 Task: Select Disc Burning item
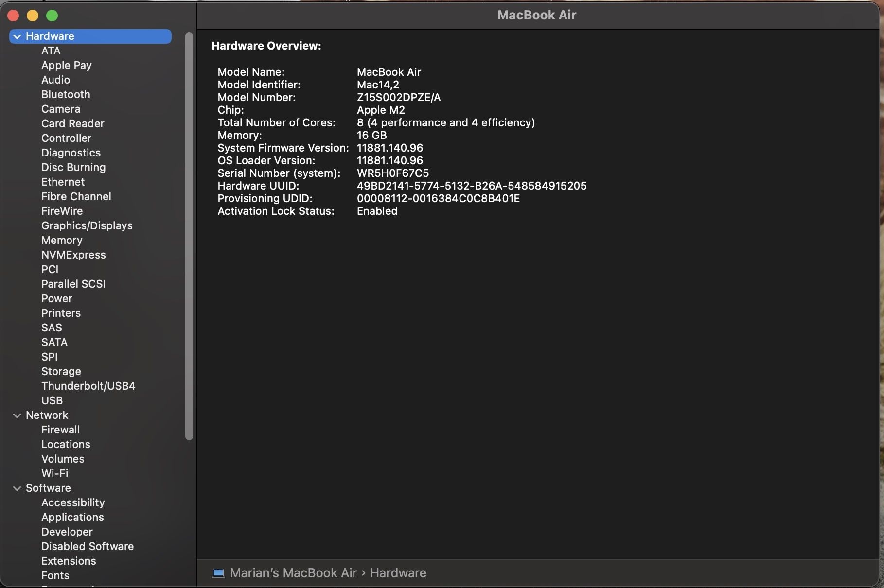click(x=73, y=167)
